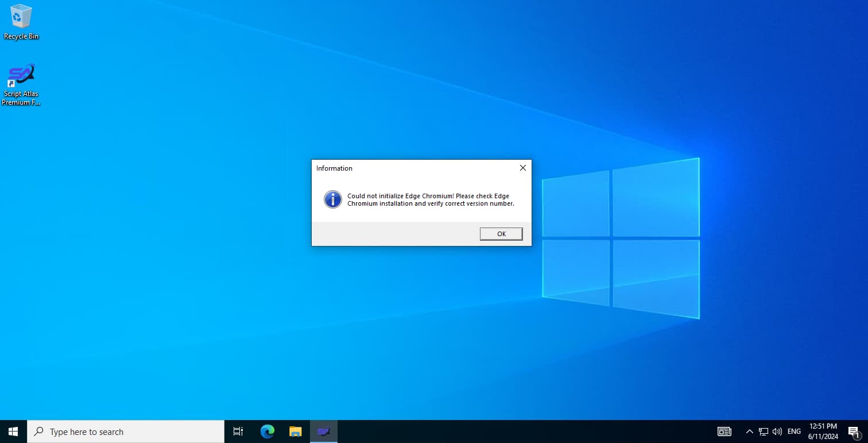Open the volume speaker tray icon
Screen dimensions: 868x443
777,432
